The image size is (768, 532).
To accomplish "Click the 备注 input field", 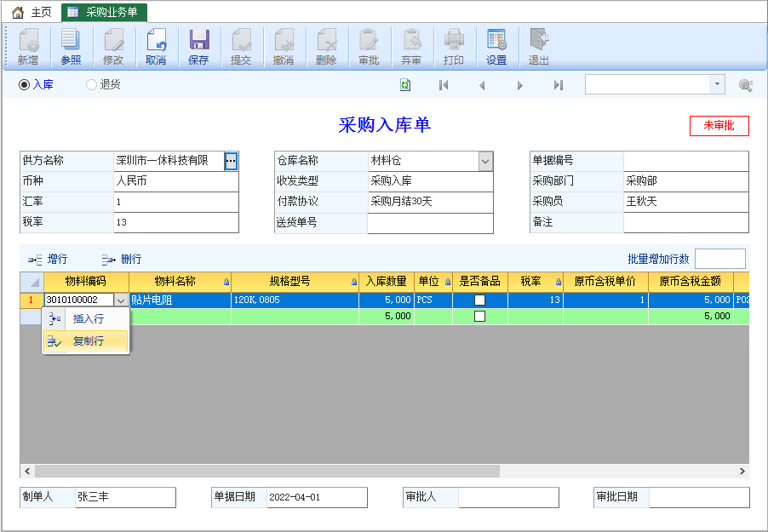I will click(x=685, y=222).
